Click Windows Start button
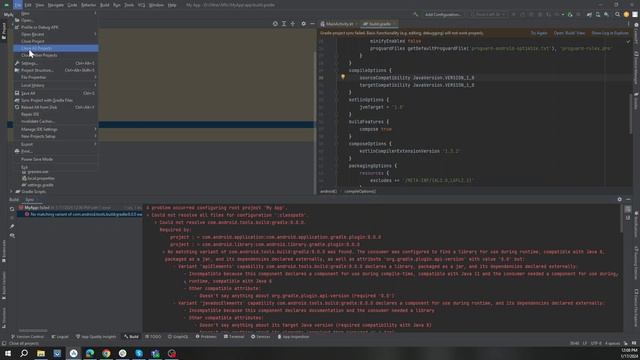This screenshot has height=360, width=640. pos(8,353)
